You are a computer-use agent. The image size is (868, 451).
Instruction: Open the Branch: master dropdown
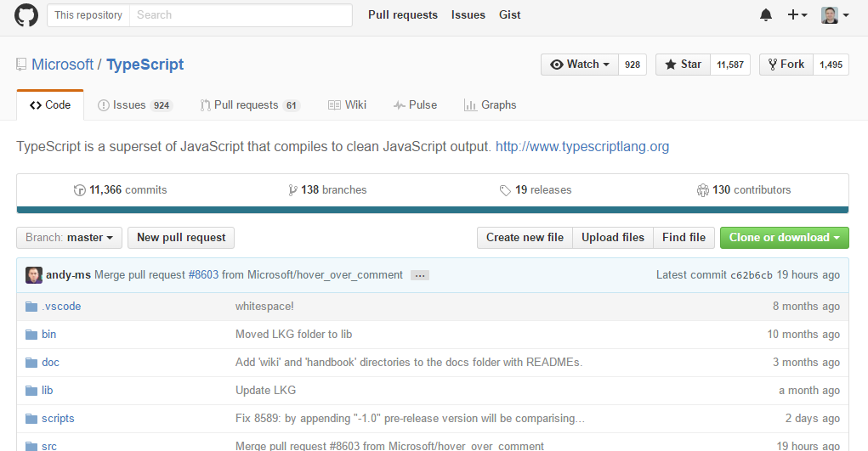pyautogui.click(x=69, y=238)
